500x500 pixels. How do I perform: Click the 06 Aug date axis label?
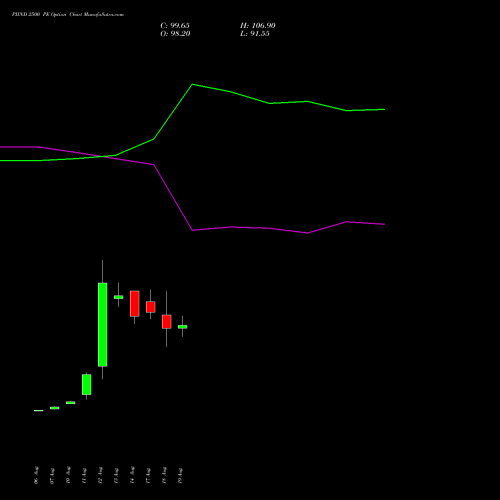36,475
